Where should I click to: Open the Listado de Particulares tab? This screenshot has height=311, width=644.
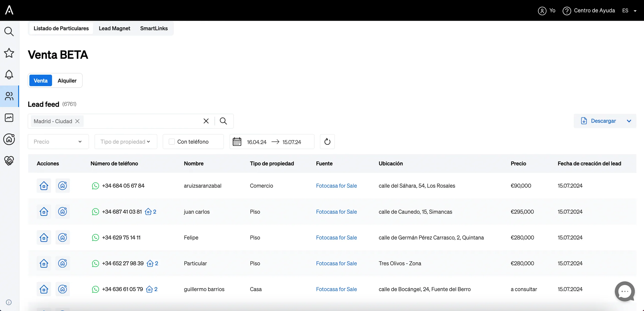click(x=61, y=28)
